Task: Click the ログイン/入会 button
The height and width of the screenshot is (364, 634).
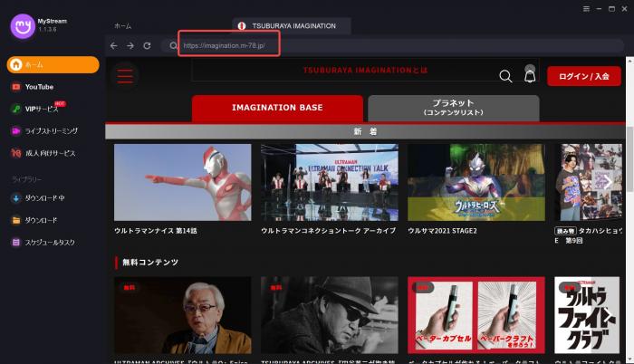Action: 584,76
